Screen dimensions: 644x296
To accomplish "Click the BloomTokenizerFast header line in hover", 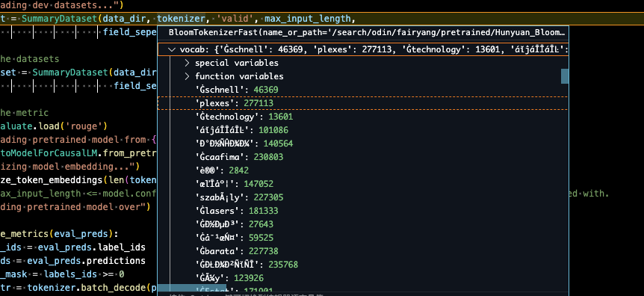I will click(366, 32).
